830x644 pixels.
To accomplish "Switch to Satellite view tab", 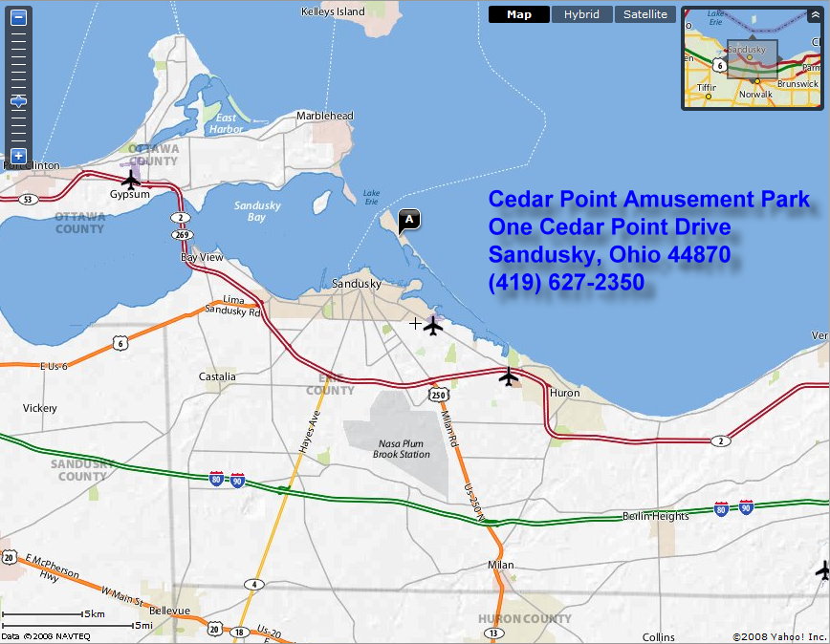I will pos(645,14).
